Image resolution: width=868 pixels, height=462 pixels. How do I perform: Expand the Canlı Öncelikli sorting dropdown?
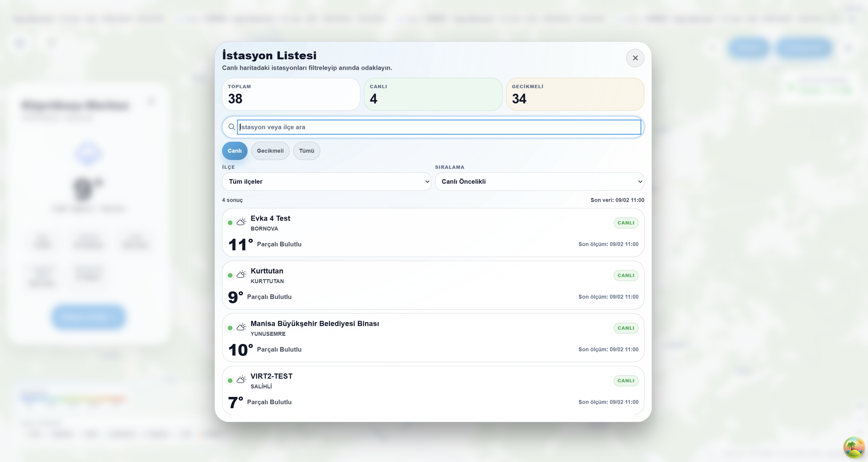tap(539, 182)
